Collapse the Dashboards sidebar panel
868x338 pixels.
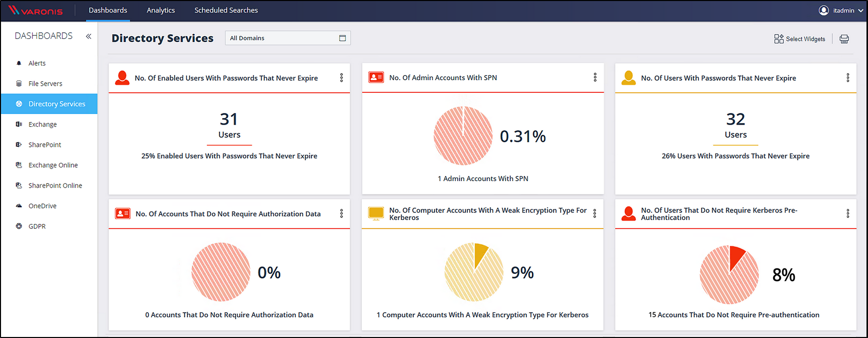click(x=88, y=36)
